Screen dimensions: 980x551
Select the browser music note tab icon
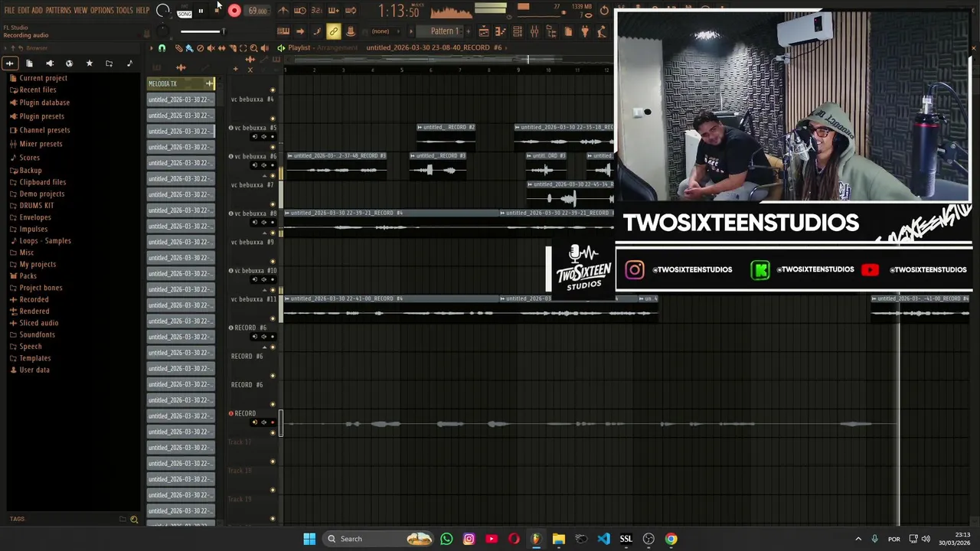point(129,64)
